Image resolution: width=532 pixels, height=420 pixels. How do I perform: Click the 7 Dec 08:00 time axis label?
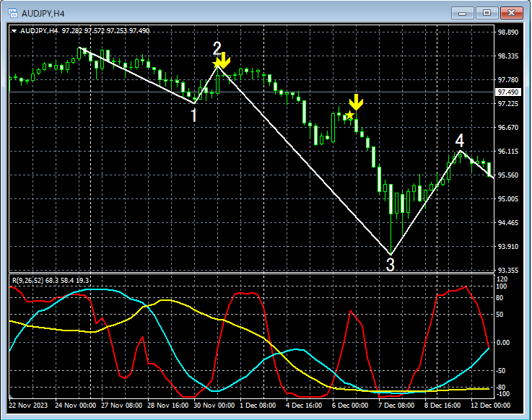pyautogui.click(x=396, y=406)
